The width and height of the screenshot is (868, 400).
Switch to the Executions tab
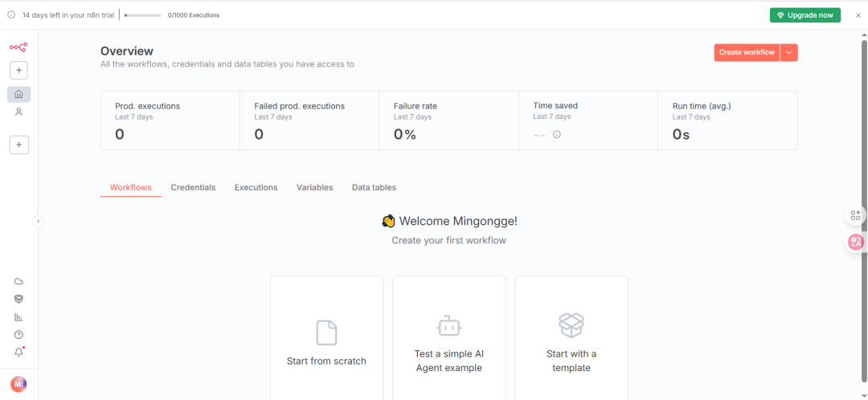256,187
